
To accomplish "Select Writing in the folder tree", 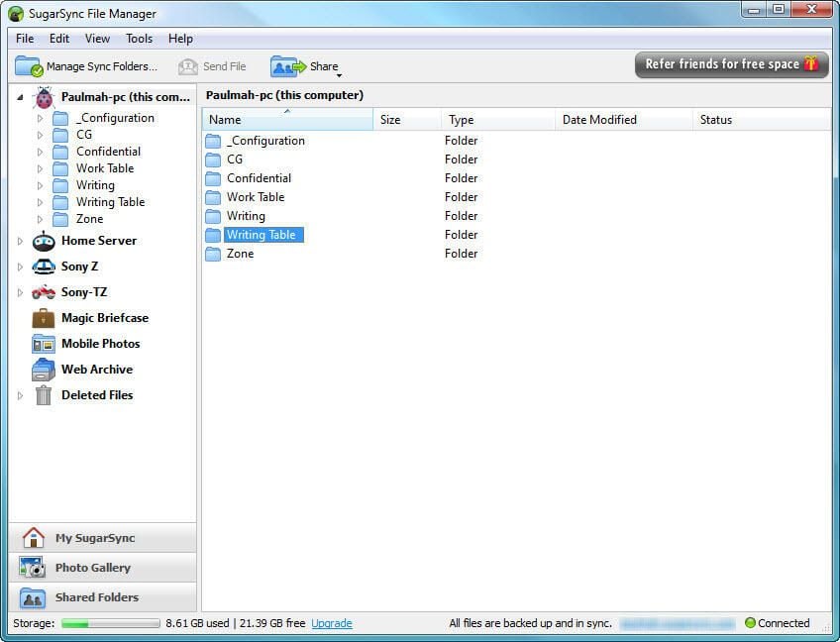I will tap(95, 185).
